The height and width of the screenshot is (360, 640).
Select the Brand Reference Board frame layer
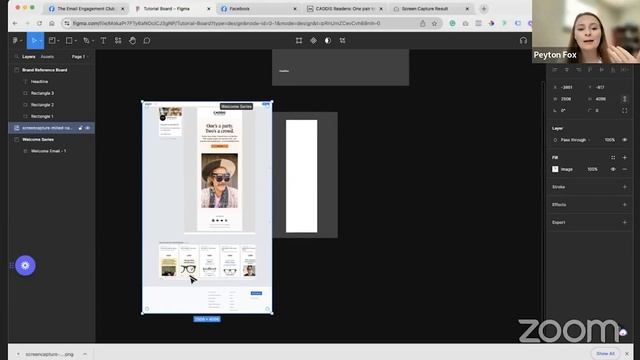[x=44, y=70]
